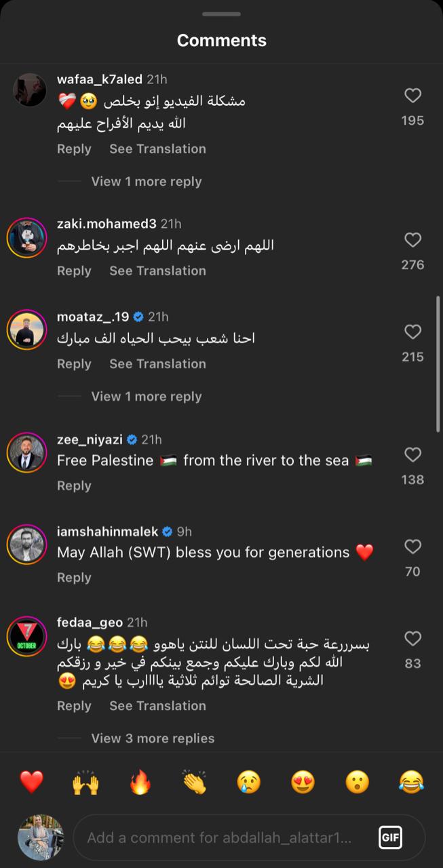Open the GIF picker button
The image size is (443, 868).
390,837
